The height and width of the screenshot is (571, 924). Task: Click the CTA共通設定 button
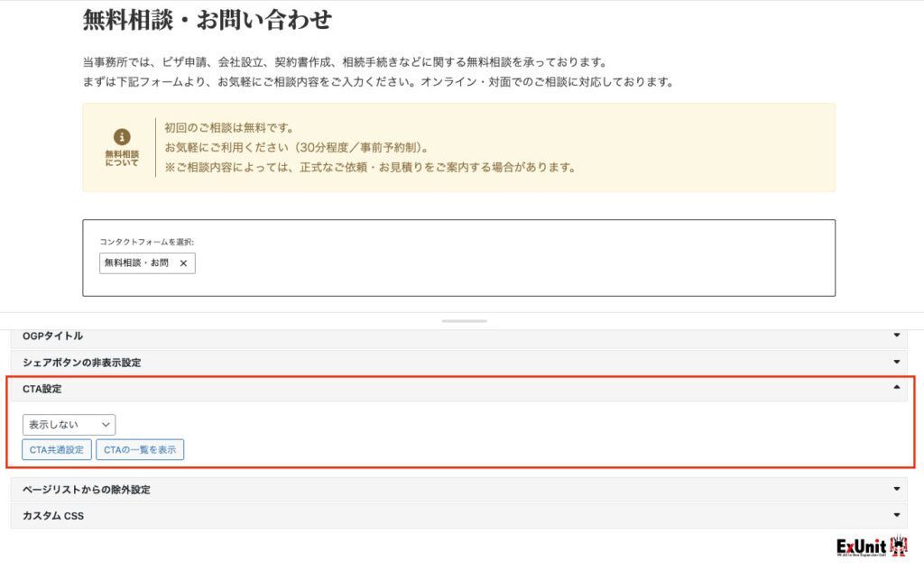56,449
